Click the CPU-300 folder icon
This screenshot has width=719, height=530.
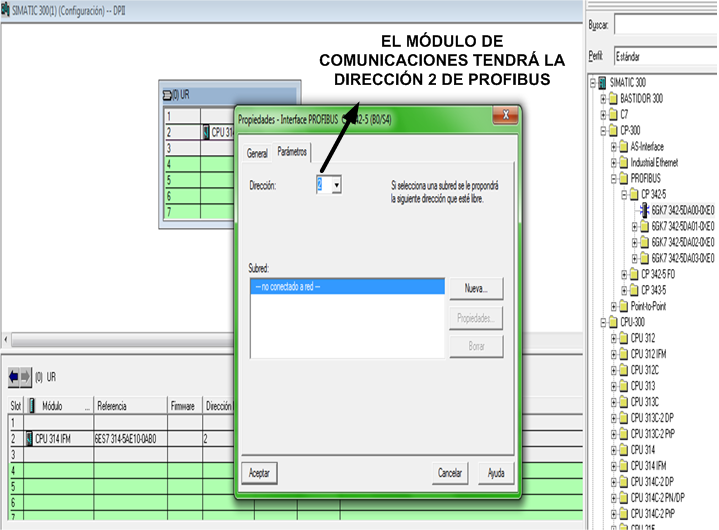[x=614, y=322]
